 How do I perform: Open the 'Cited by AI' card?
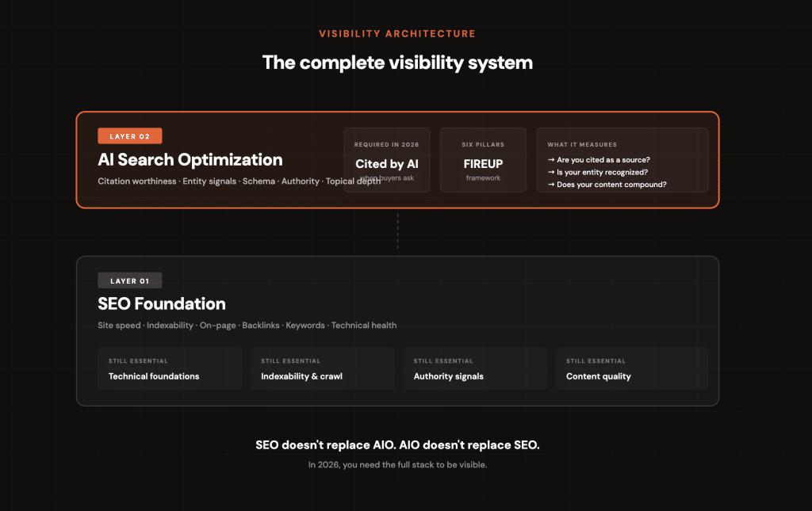387,160
